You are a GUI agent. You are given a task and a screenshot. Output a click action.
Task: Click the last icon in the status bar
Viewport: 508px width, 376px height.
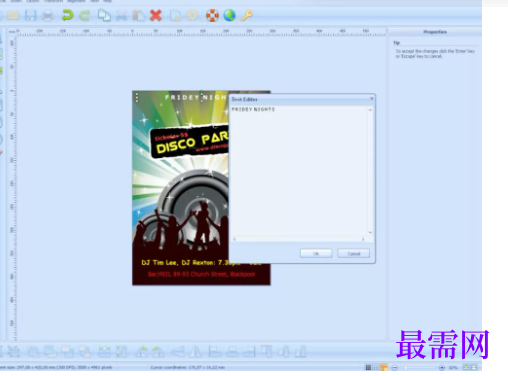coord(474,367)
